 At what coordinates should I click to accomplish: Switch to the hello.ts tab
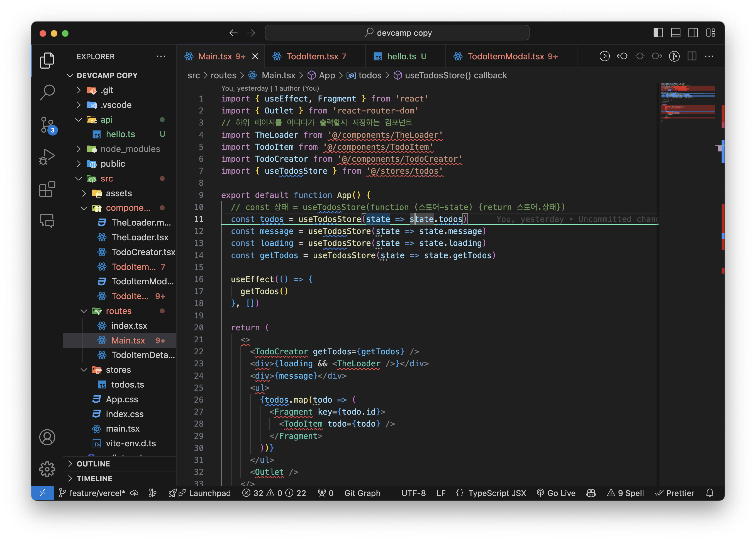pos(401,56)
